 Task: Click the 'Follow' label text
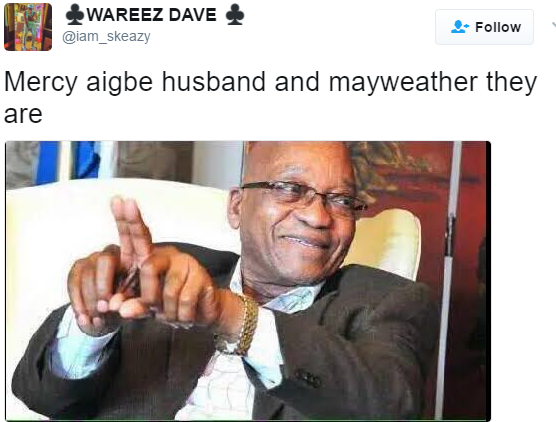click(x=498, y=27)
